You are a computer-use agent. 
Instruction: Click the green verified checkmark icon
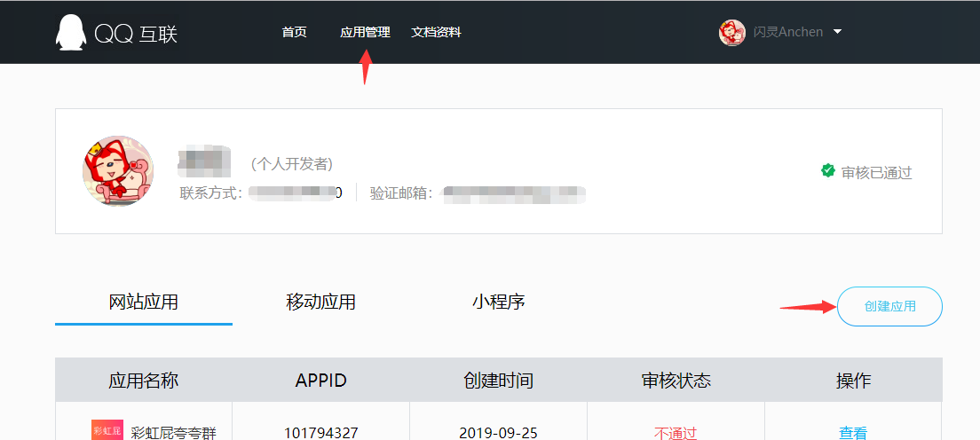point(827,170)
